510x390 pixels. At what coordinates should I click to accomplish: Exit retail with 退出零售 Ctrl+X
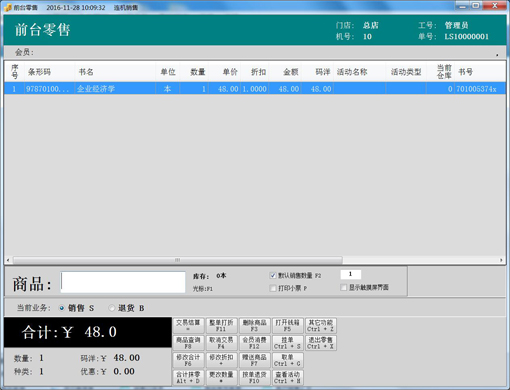(320, 343)
